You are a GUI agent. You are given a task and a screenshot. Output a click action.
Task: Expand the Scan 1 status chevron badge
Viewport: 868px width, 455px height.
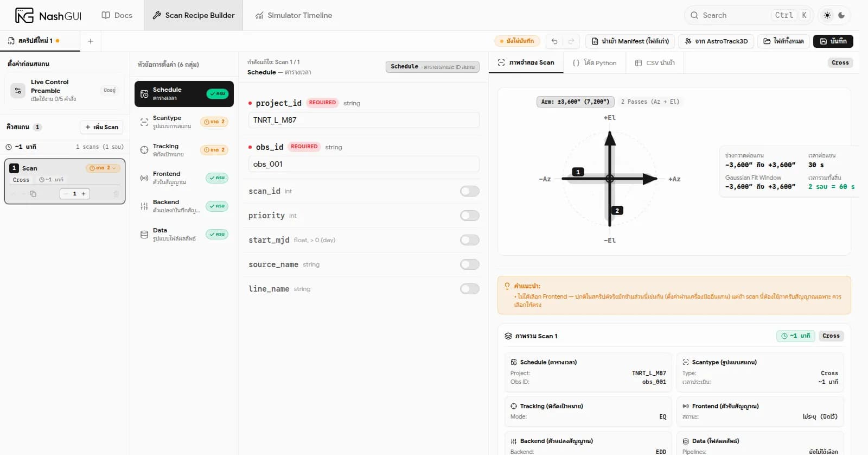[103, 168]
